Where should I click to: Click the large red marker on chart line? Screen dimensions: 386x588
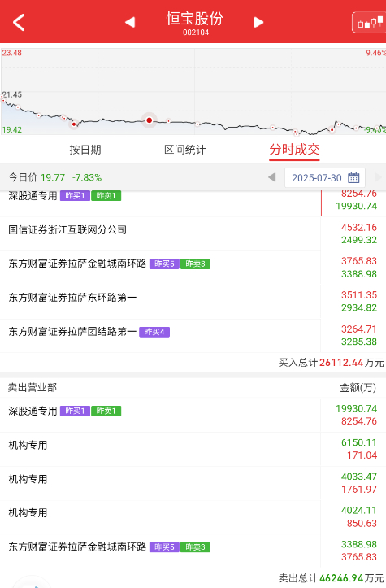pos(150,120)
